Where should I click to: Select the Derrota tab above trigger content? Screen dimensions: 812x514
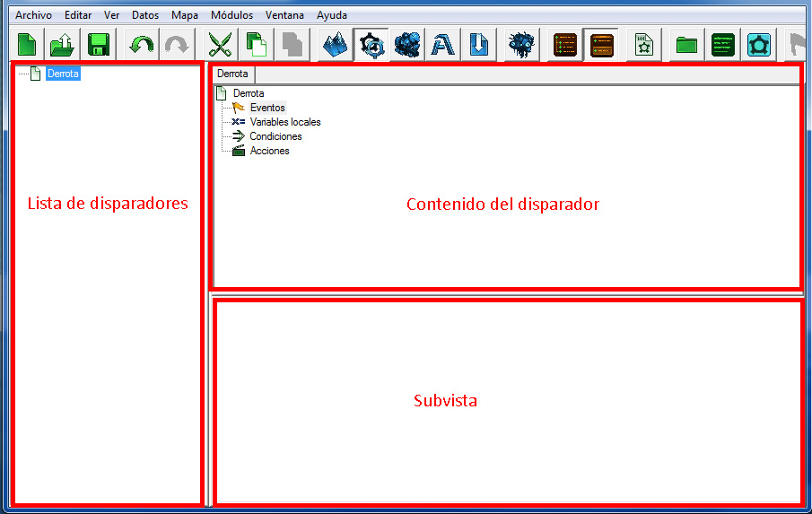click(232, 74)
